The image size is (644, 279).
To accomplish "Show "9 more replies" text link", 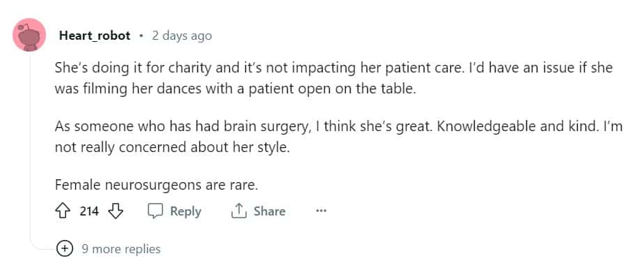I will [x=121, y=249].
